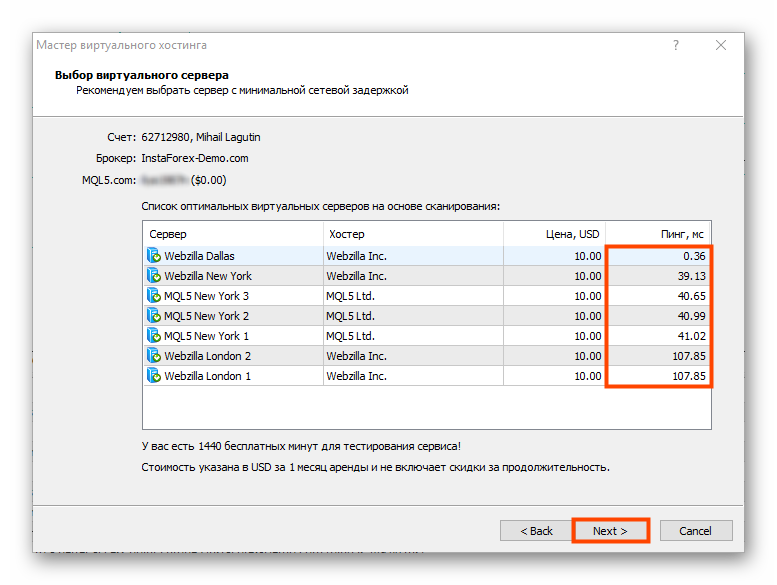Viewport: 777px width, 585px height.
Task: Click MQL5 Ltd. in the New York 1 row
Action: [x=350, y=336]
